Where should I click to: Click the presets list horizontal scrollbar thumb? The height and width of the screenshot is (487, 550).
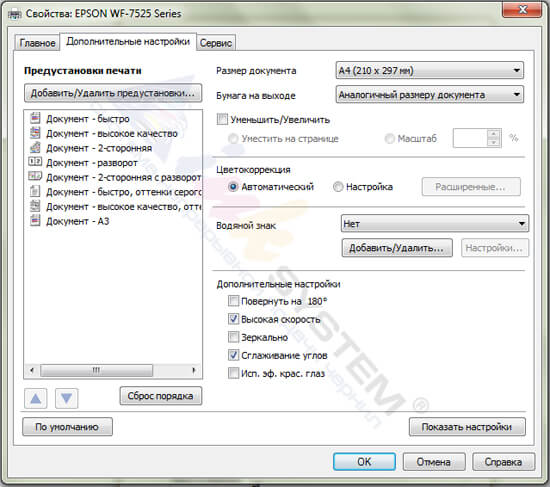click(x=96, y=370)
